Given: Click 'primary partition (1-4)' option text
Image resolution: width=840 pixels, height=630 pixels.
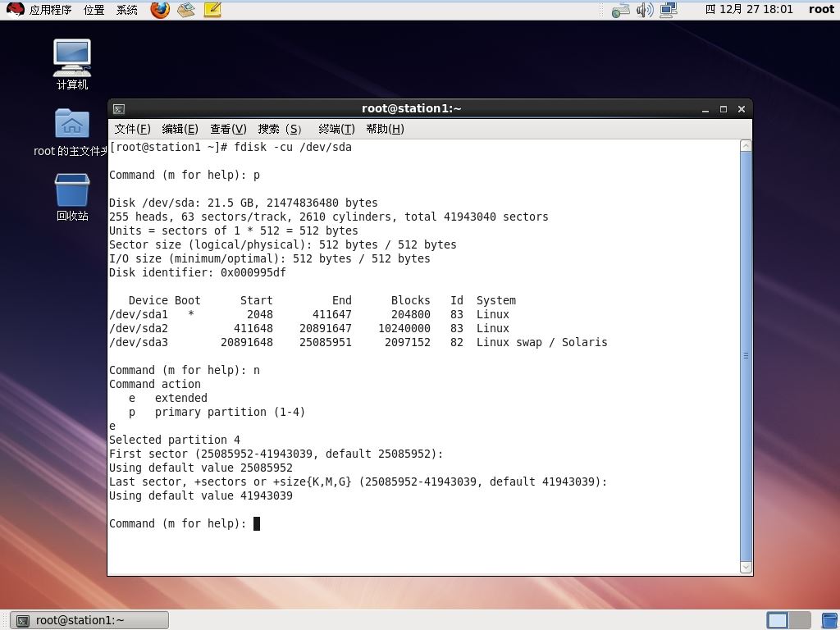Looking at the screenshot, I should pos(230,412).
